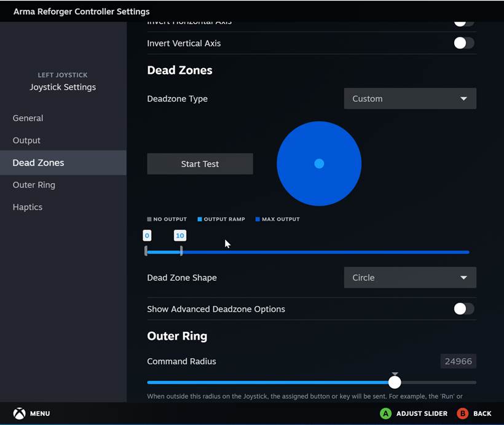Click the Dead Zones section heading
504x425 pixels.
[x=179, y=71]
